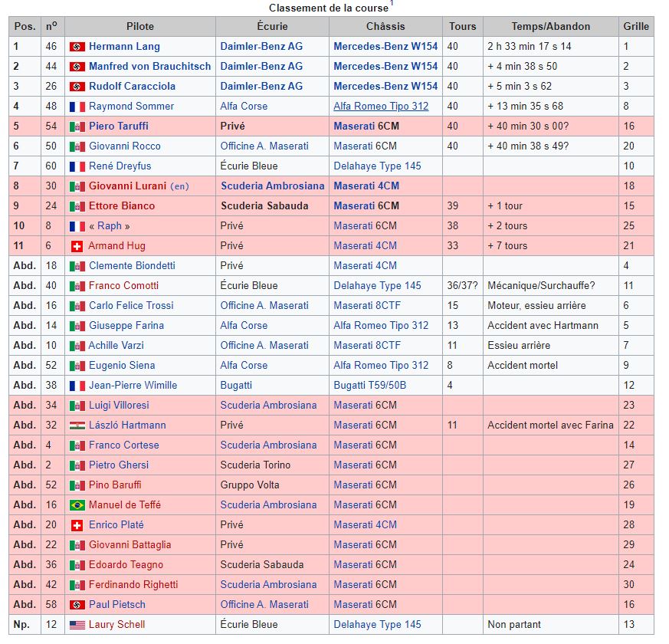Click the Temps/Abandon column header
The image size is (669, 644).
coord(550,27)
